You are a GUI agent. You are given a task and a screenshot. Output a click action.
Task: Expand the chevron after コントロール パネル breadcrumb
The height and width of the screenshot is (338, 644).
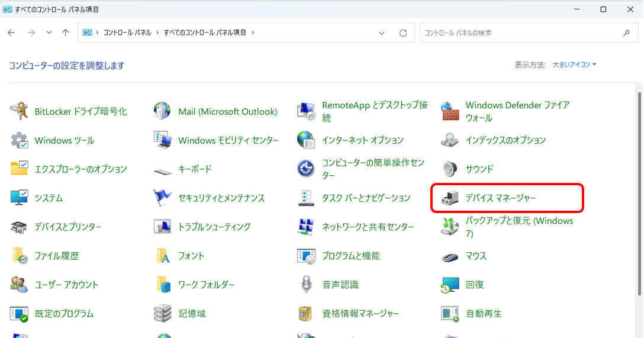click(157, 33)
